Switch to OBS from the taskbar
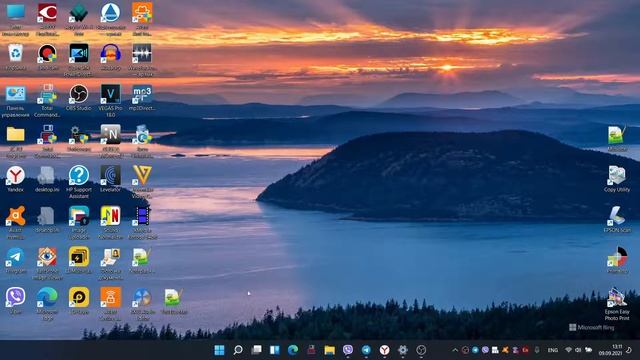 pyautogui.click(x=421, y=350)
